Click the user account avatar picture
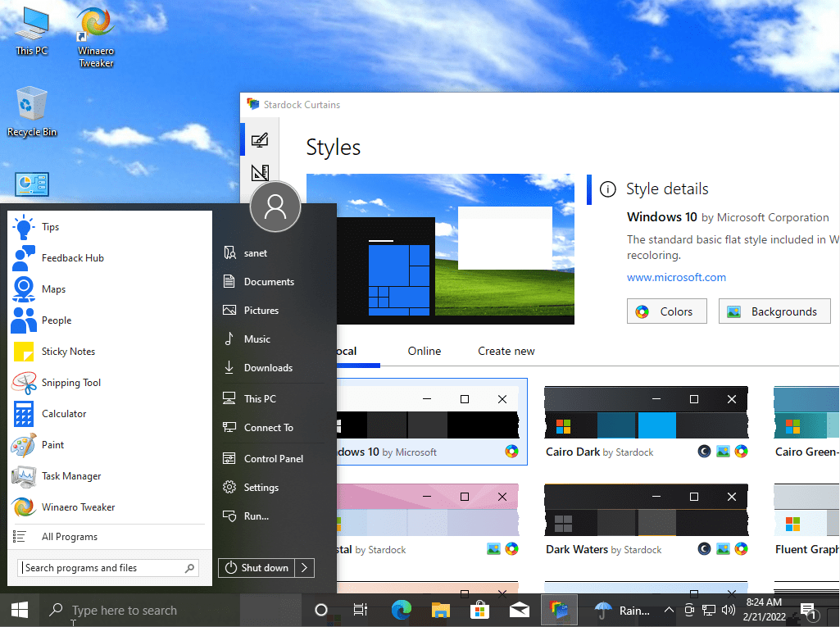Screen dimensions: 840x627 (x=275, y=207)
